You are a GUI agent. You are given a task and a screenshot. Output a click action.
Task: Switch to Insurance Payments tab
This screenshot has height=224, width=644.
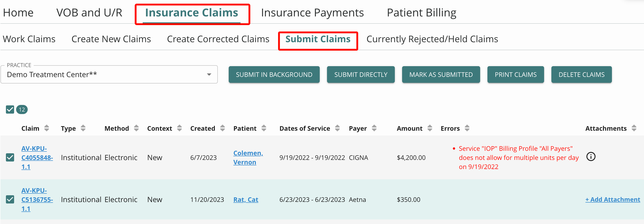[312, 13]
